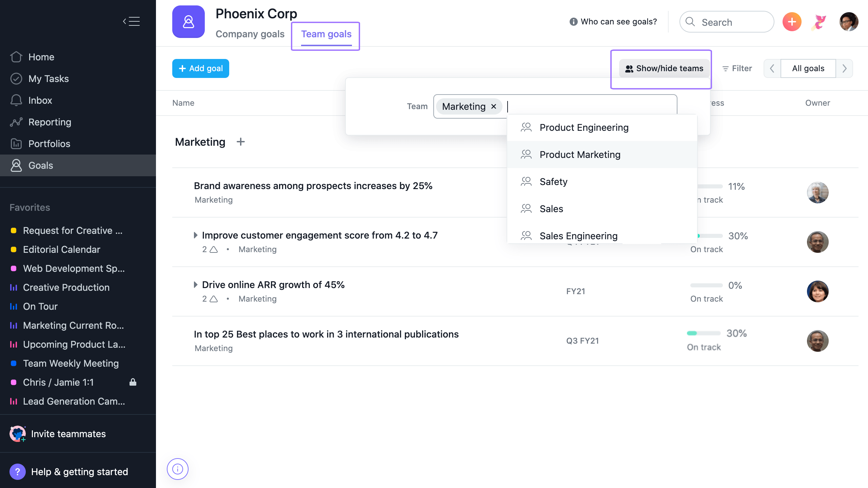Click Add goal button
The image size is (868, 488).
201,68
